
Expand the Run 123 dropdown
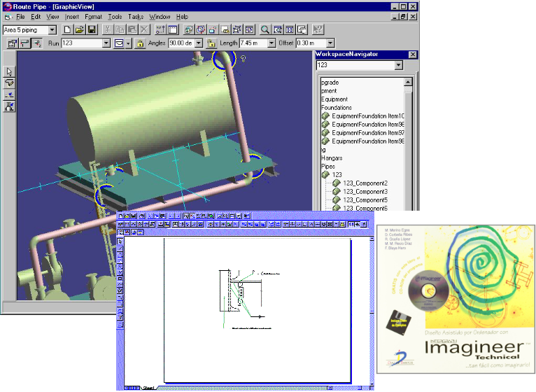106,43
